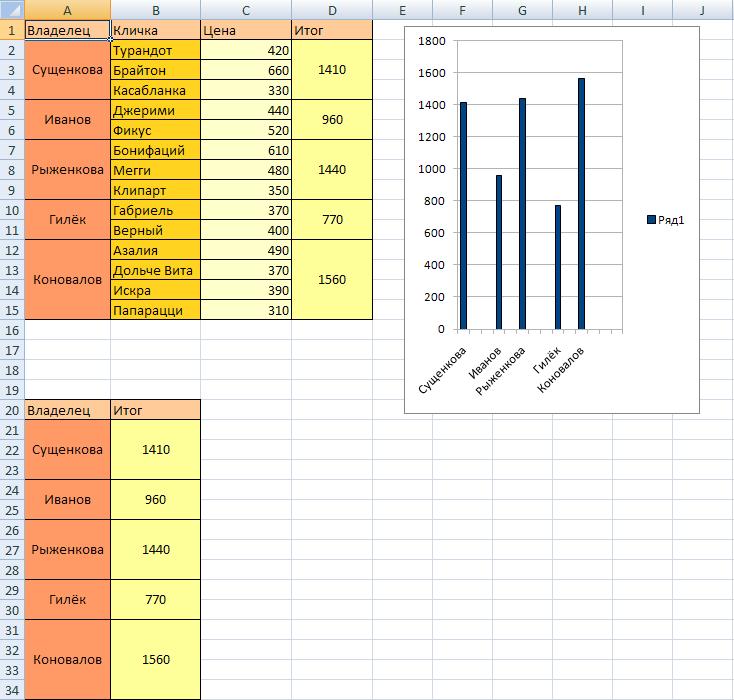Click the 'Фикус' cell

156,130
